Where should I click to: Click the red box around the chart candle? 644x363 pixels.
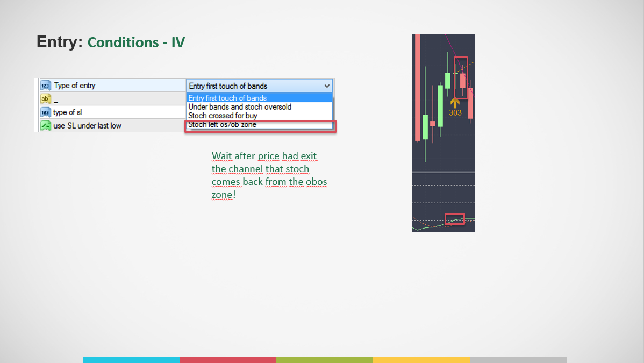point(461,77)
